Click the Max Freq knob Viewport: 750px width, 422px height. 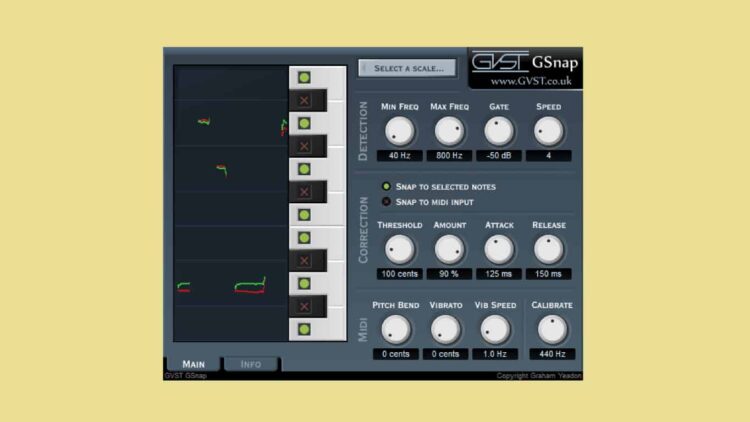pos(449,131)
